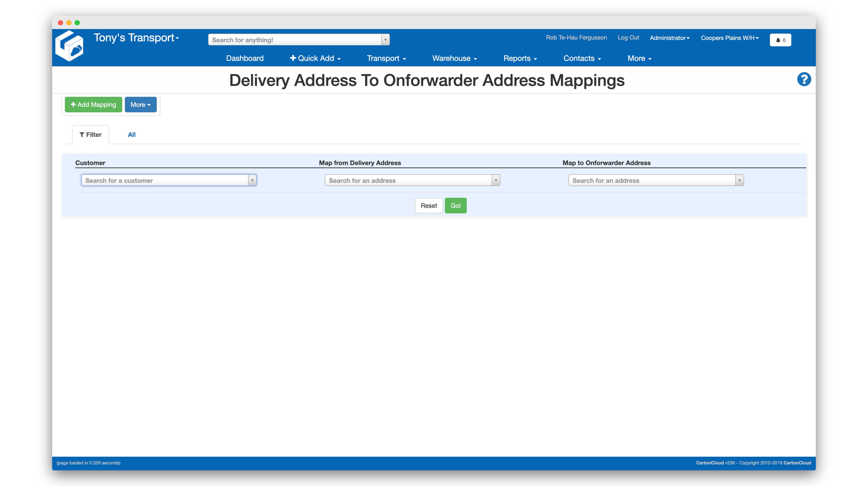Expand Map from Delivery Address dropdown arrow

point(496,180)
